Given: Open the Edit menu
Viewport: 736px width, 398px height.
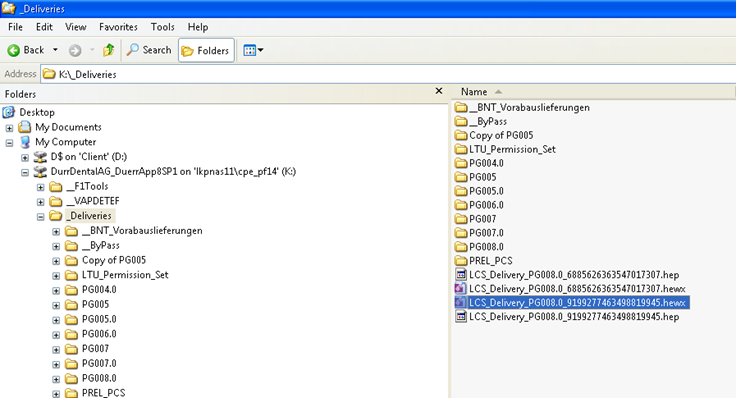Looking at the screenshot, I should 44,27.
